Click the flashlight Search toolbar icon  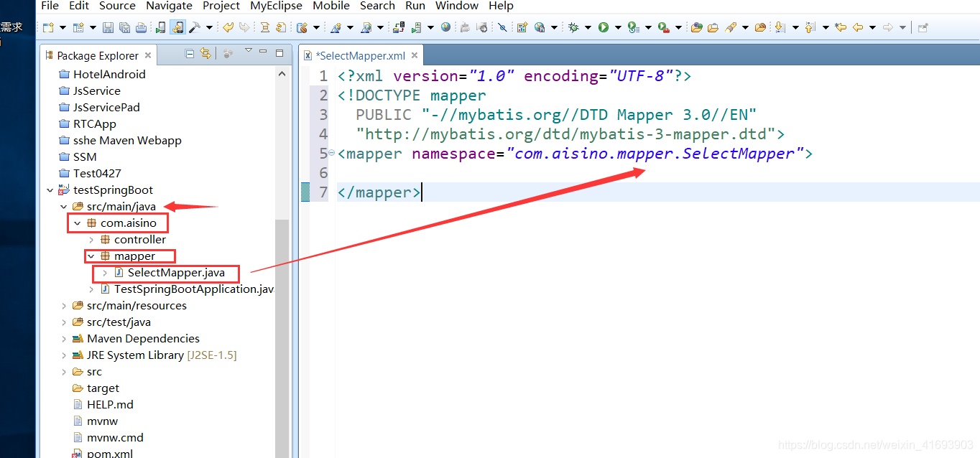click(x=730, y=27)
